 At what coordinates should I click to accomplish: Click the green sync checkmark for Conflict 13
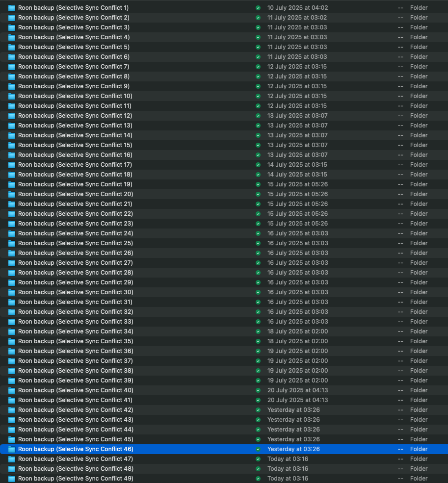(x=258, y=126)
